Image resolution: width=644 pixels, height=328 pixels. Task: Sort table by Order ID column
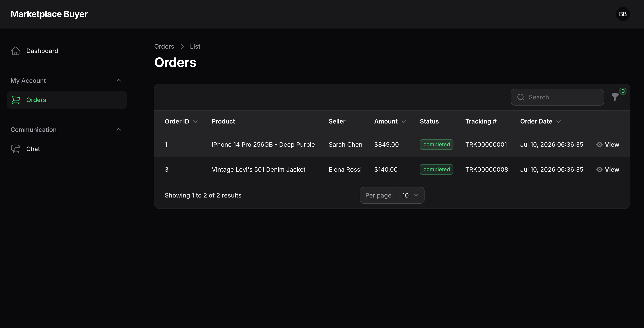pyautogui.click(x=181, y=121)
